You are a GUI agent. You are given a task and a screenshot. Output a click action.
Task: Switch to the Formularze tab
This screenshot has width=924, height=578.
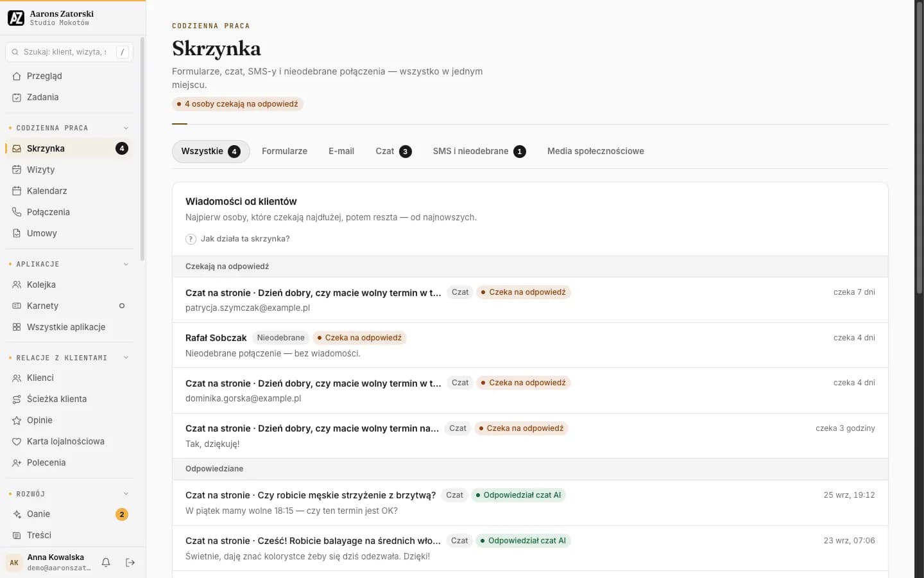point(284,152)
